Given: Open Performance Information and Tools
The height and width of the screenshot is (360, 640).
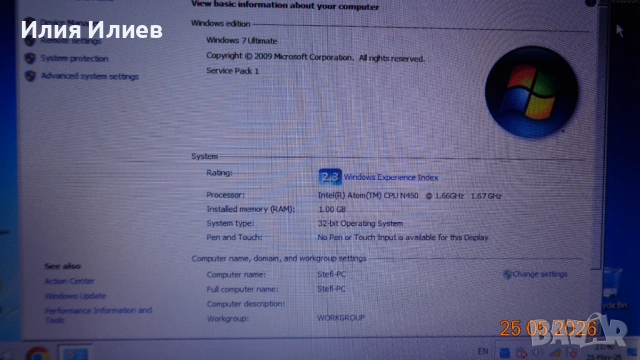Looking at the screenshot, I should pyautogui.click(x=98, y=315).
